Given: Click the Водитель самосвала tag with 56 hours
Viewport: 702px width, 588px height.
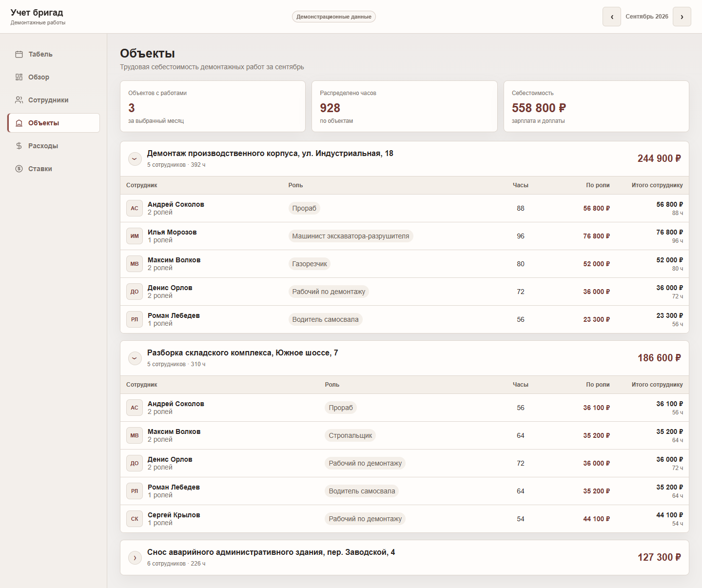Looking at the screenshot, I should pyautogui.click(x=325, y=319).
